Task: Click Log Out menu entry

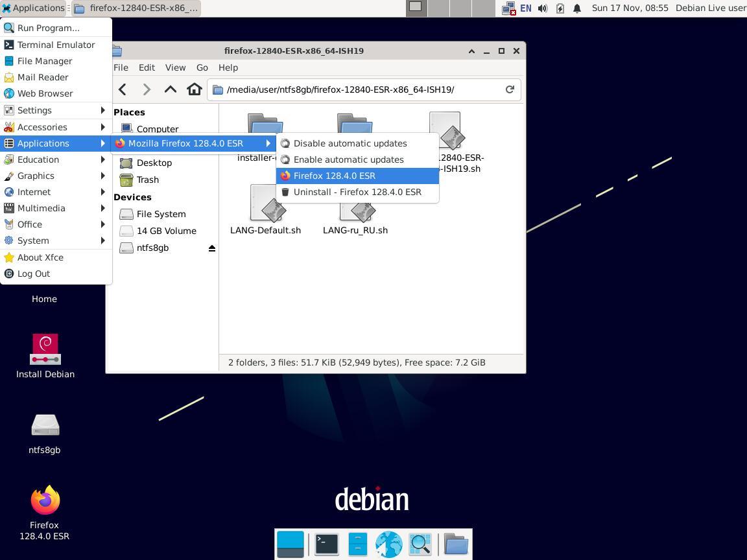Action: pyautogui.click(x=56, y=274)
